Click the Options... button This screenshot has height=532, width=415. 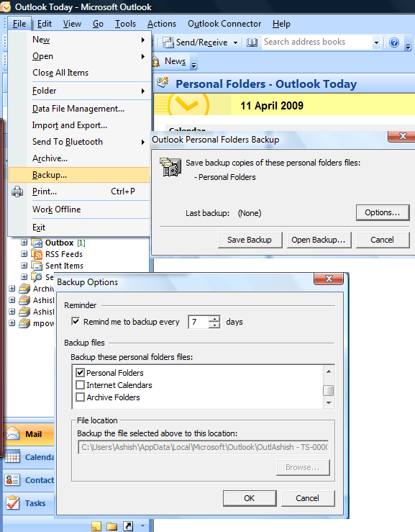tap(383, 213)
